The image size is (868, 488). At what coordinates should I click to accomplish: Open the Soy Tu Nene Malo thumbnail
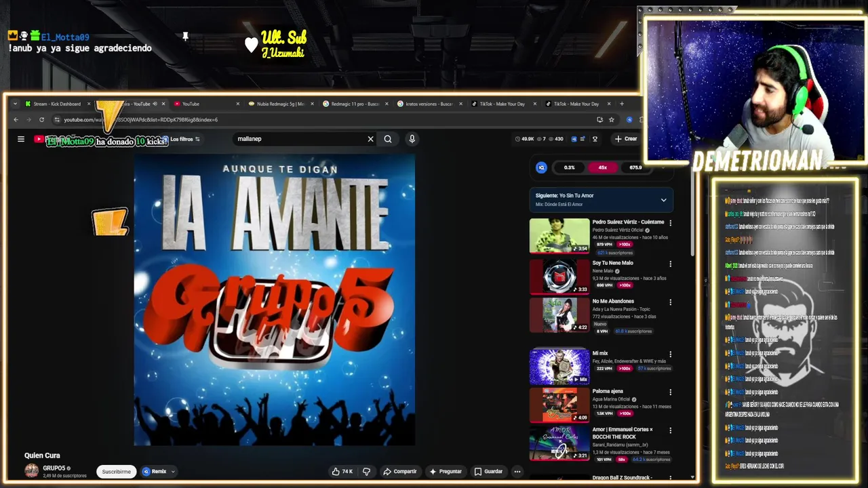point(559,276)
